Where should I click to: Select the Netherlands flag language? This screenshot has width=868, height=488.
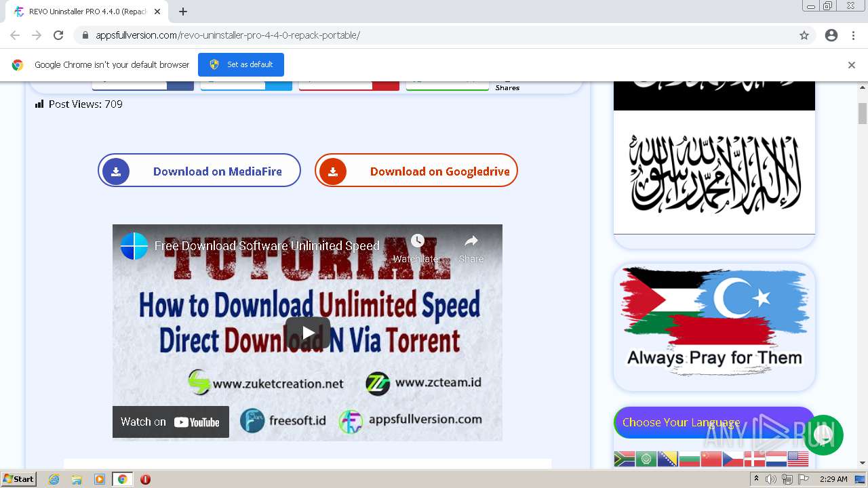(x=776, y=459)
